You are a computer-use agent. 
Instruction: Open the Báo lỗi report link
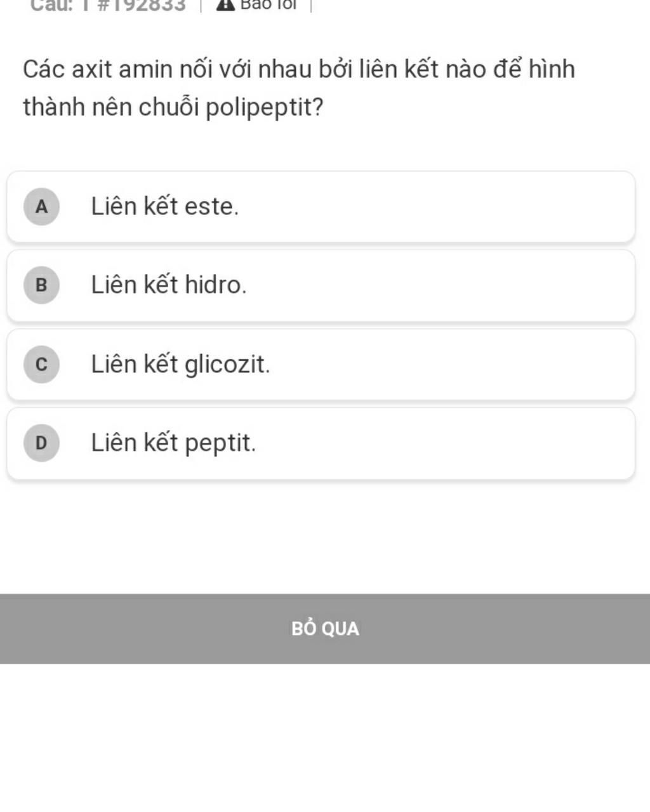[268, 4]
